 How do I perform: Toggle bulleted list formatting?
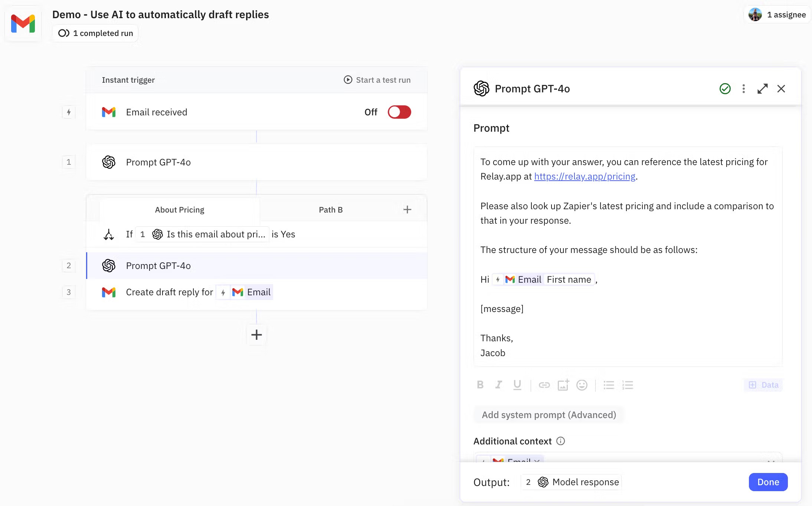(x=609, y=385)
